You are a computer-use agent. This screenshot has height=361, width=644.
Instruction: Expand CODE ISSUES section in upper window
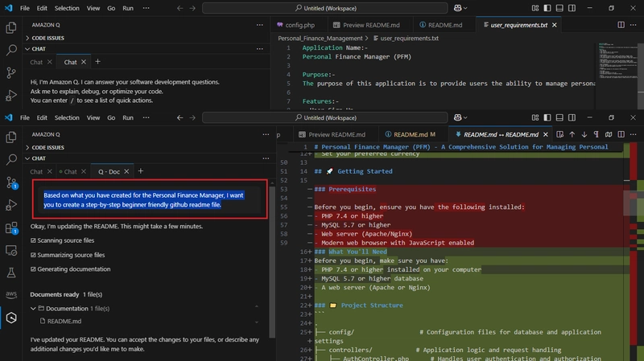pyautogui.click(x=45, y=38)
